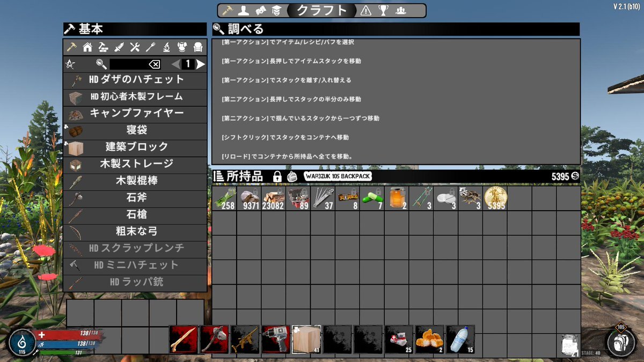
Task: Select the armchair decor category filter
Action: (x=198, y=47)
